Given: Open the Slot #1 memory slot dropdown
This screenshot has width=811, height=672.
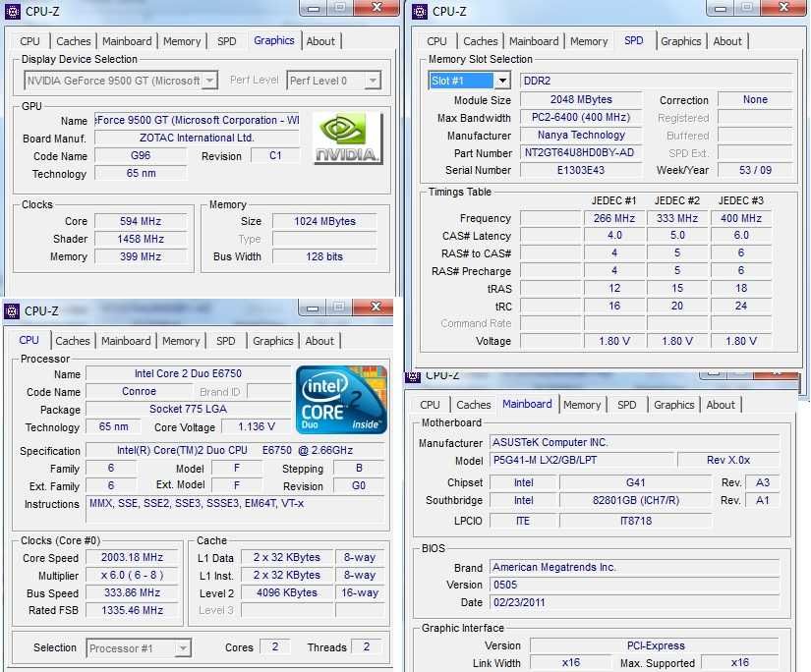Looking at the screenshot, I should [x=470, y=81].
